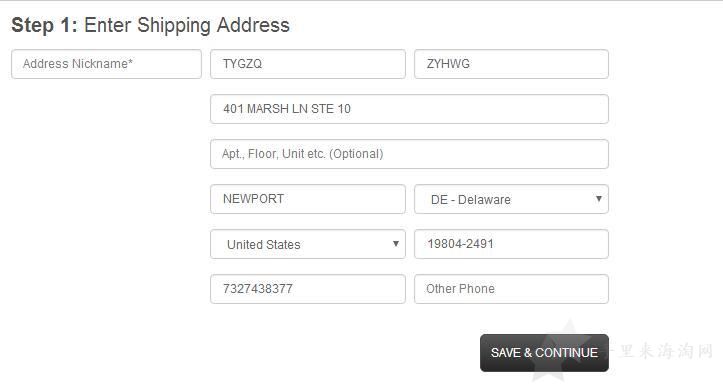Viewport: 723px width, 390px height.
Task: Click the Address Nickname input field
Action: click(x=106, y=64)
